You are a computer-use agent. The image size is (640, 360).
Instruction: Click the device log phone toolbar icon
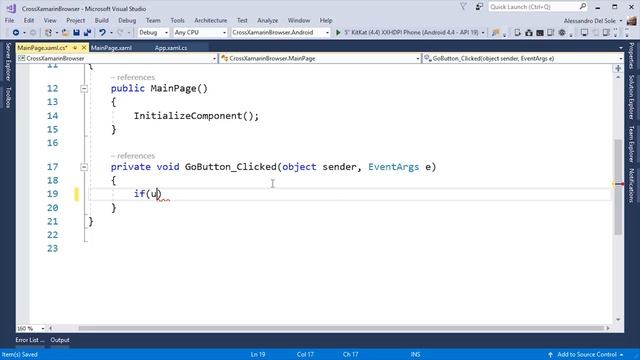pos(551,32)
